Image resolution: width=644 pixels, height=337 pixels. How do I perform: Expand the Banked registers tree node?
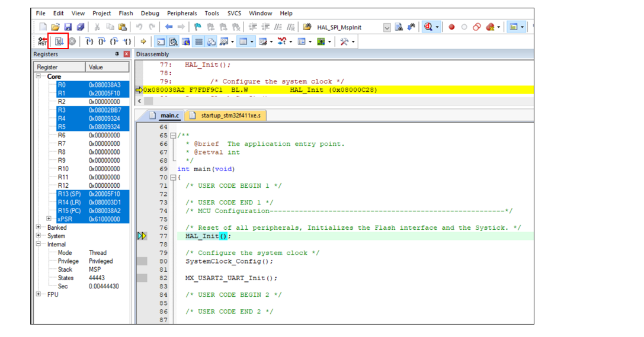click(x=39, y=227)
